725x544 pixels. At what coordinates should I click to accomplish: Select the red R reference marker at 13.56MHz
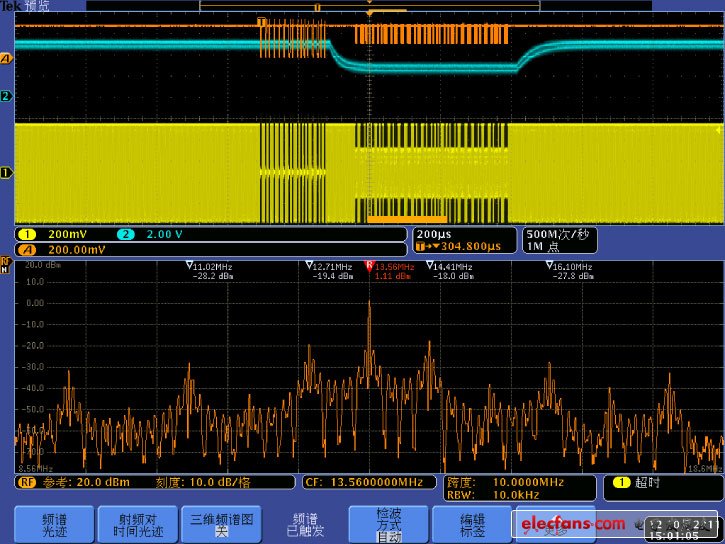click(x=370, y=267)
